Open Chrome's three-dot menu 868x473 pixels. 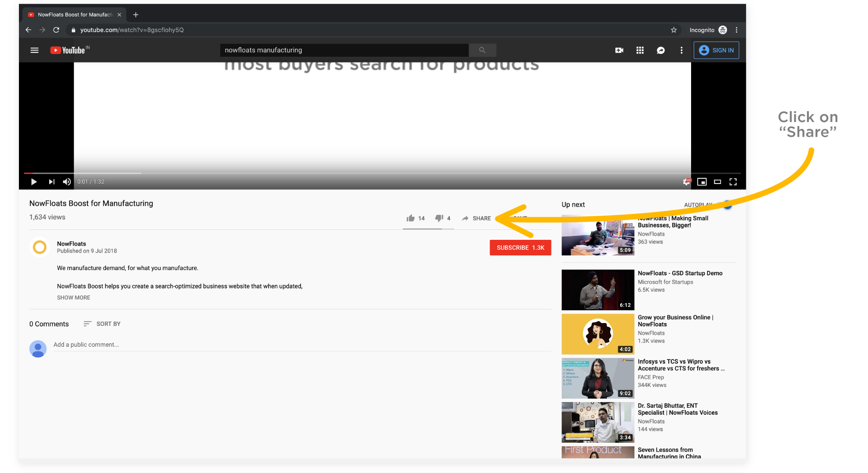[x=736, y=30]
